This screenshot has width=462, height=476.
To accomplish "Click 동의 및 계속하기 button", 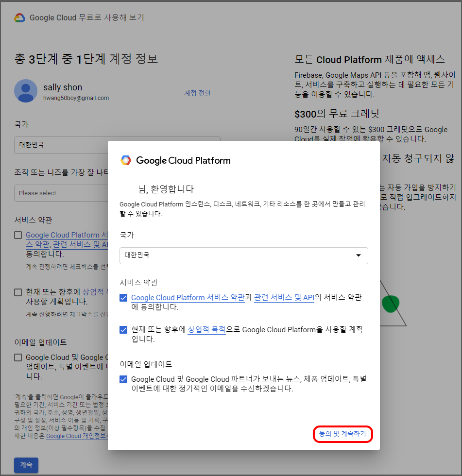I will pyautogui.click(x=342, y=433).
